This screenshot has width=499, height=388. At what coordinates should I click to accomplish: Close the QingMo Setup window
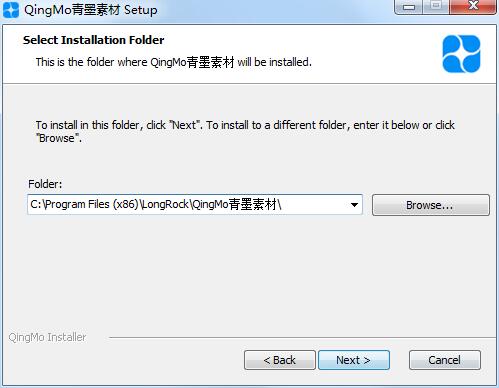click(x=473, y=7)
